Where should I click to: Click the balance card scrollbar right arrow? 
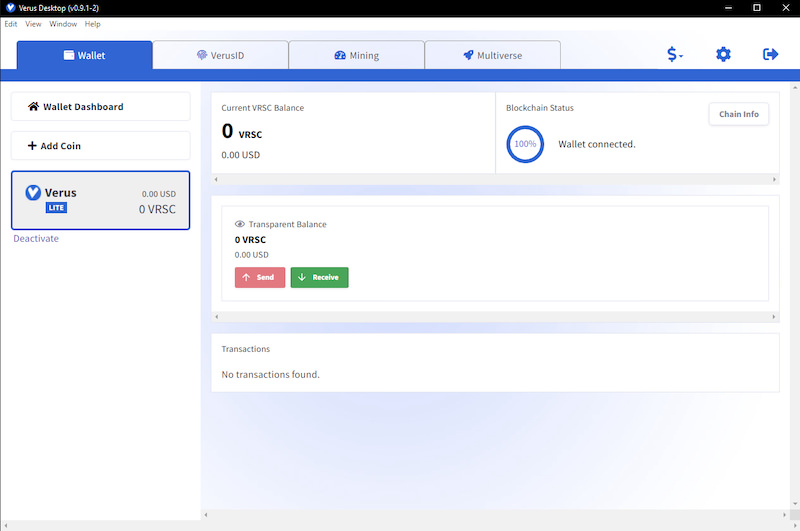(774, 180)
